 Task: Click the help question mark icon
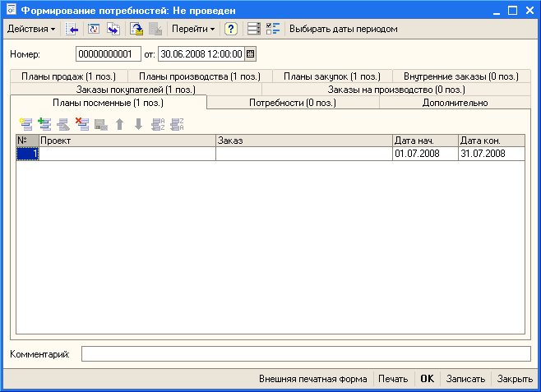tap(231, 29)
